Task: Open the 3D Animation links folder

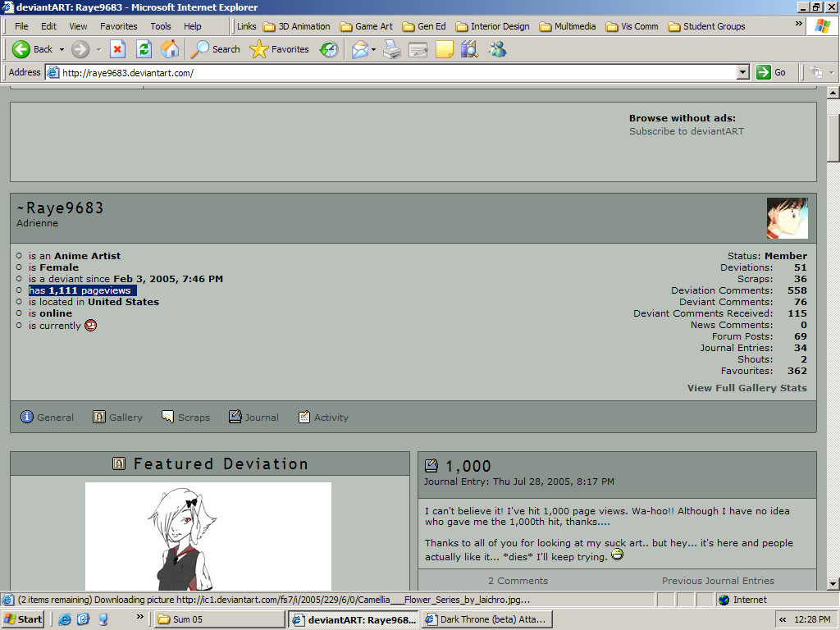Action: (x=296, y=26)
